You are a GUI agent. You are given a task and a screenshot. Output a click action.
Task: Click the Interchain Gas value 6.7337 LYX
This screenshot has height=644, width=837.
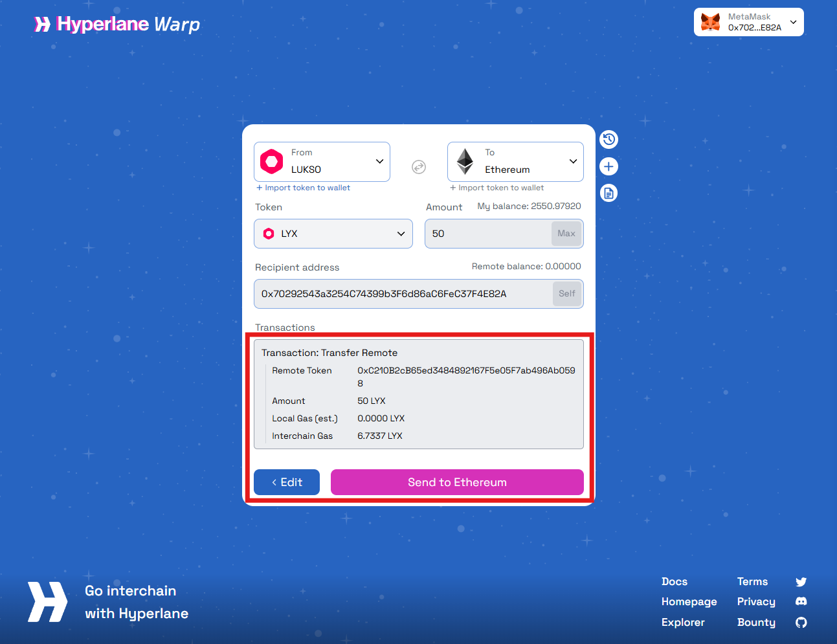click(380, 436)
